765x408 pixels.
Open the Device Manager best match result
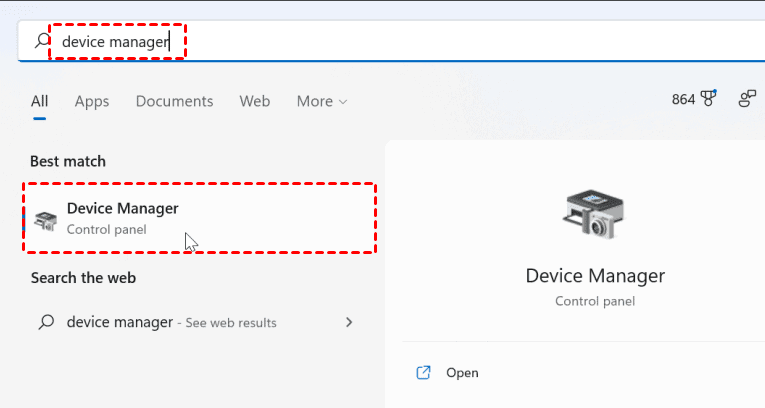click(200, 217)
